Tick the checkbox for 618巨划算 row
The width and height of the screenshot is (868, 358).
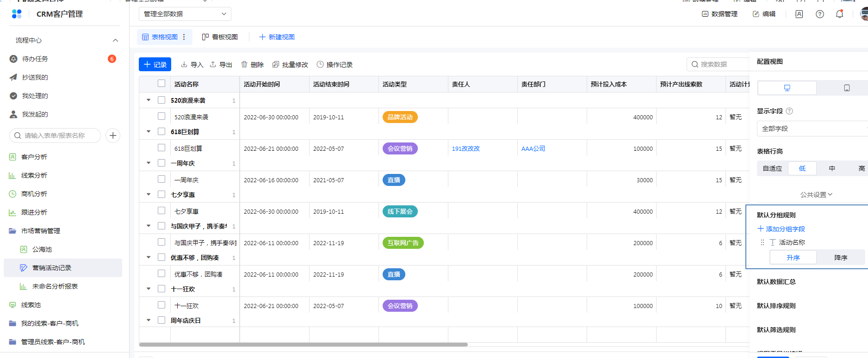[161, 148]
